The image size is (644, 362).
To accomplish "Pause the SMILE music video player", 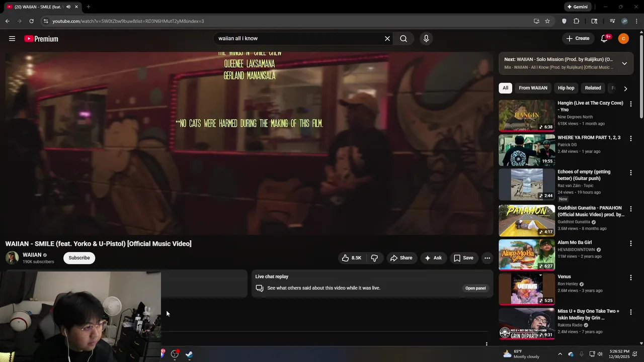I will (x=249, y=143).
